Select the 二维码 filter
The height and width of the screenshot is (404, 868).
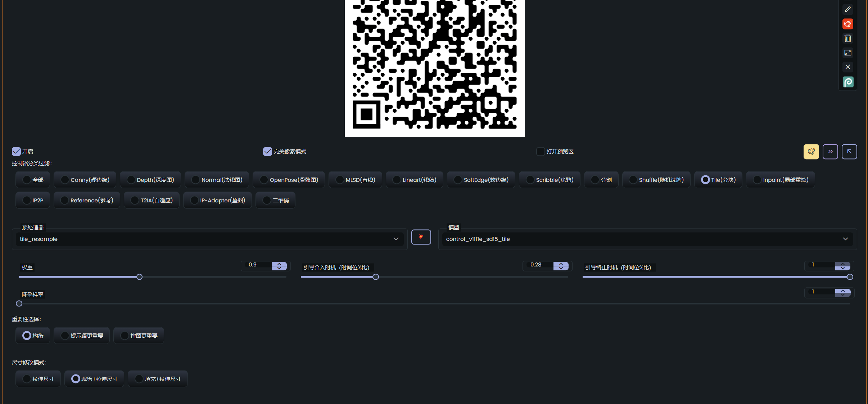275,200
